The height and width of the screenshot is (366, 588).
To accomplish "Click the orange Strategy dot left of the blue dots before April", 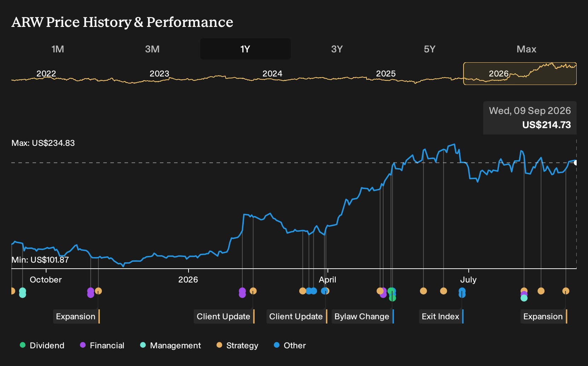I will [302, 291].
